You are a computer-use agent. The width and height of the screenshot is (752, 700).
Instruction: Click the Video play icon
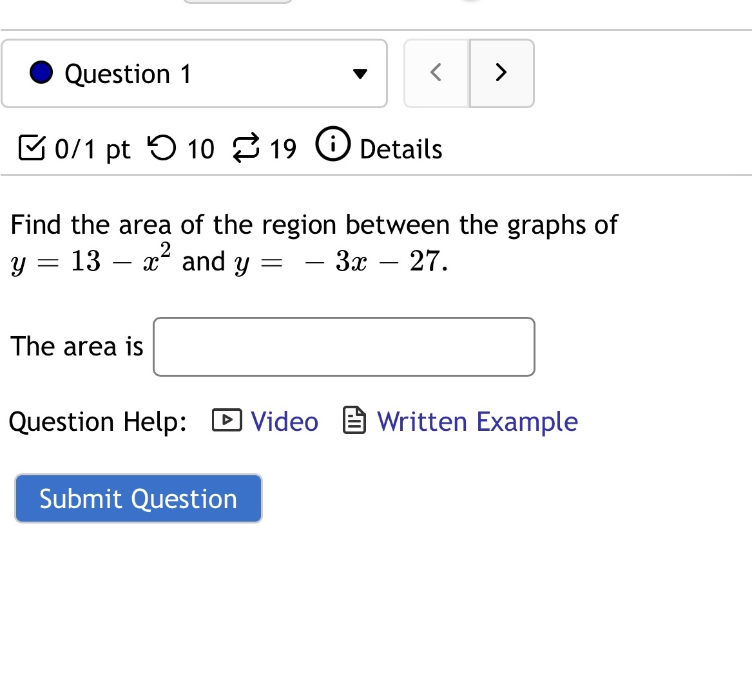226,421
